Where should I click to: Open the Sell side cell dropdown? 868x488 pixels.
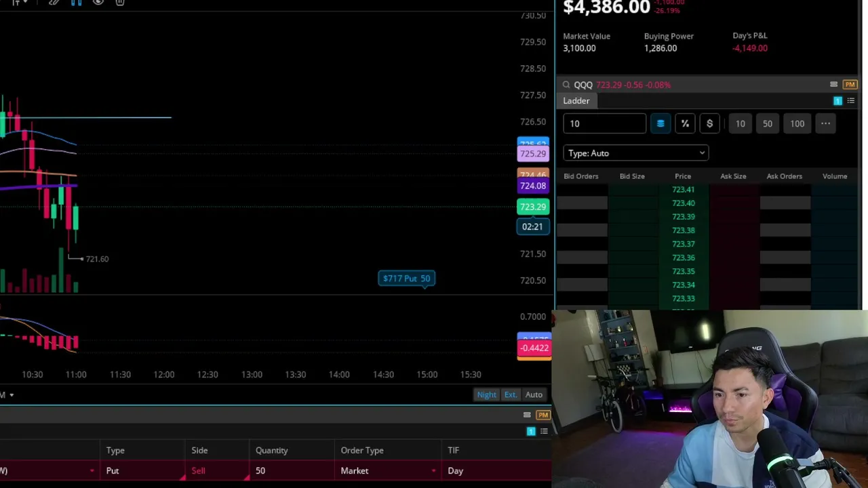click(216, 470)
